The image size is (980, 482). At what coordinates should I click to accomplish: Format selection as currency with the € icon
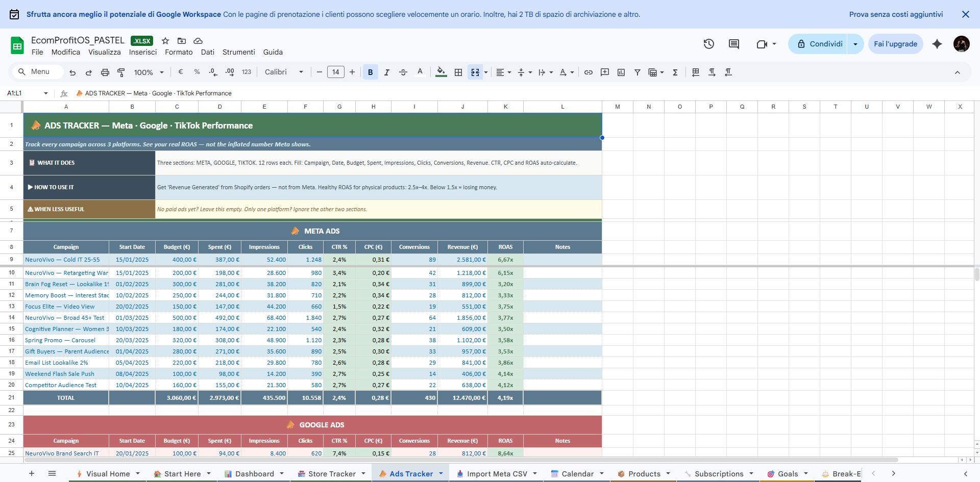click(x=180, y=72)
